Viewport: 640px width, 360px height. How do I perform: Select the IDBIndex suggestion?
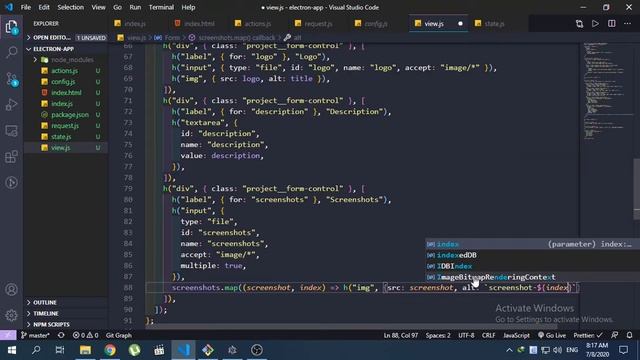[x=532, y=266]
